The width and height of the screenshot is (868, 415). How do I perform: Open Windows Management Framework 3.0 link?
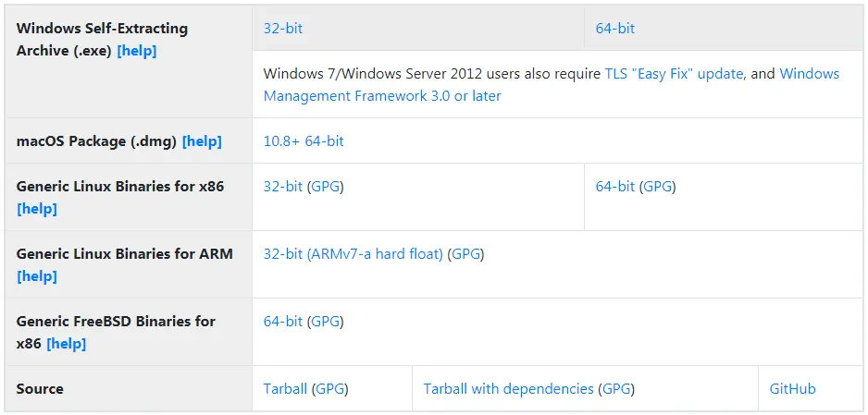click(x=552, y=84)
